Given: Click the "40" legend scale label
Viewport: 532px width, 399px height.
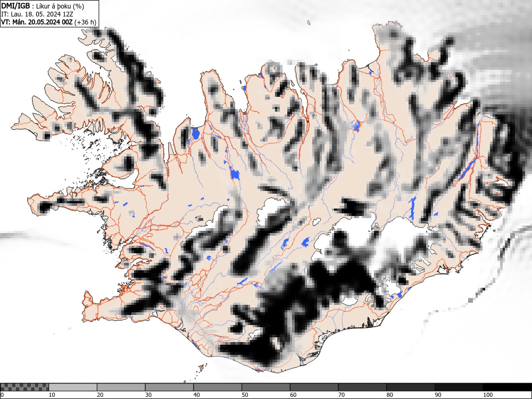Looking at the screenshot, I should pyautogui.click(x=196, y=395).
